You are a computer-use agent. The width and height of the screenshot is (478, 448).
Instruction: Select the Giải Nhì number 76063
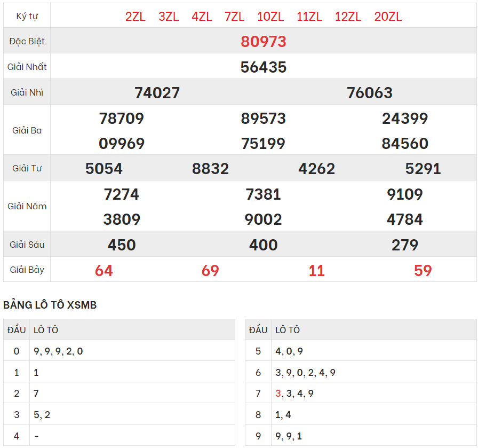tap(370, 92)
